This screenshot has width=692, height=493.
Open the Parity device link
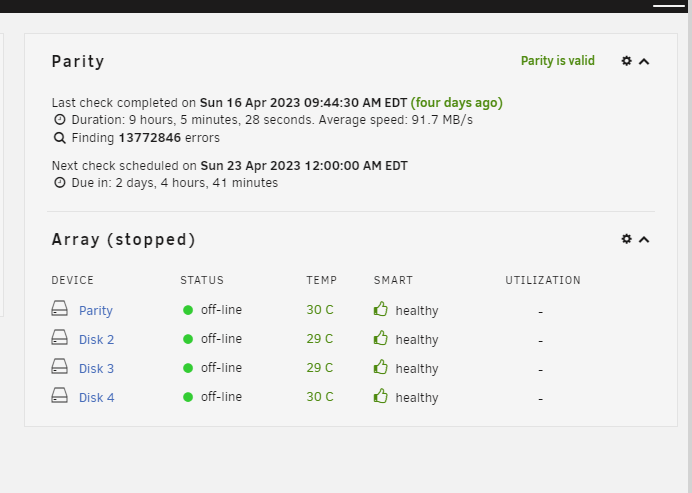tap(96, 311)
